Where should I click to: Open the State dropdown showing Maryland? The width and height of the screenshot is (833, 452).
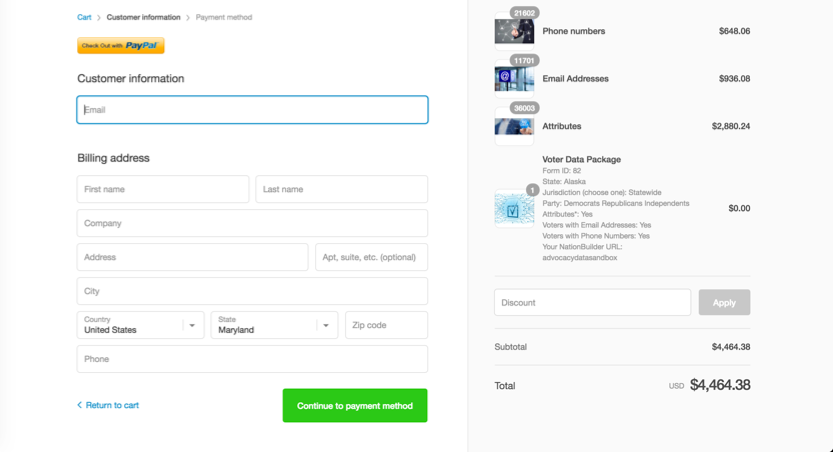[274, 325]
